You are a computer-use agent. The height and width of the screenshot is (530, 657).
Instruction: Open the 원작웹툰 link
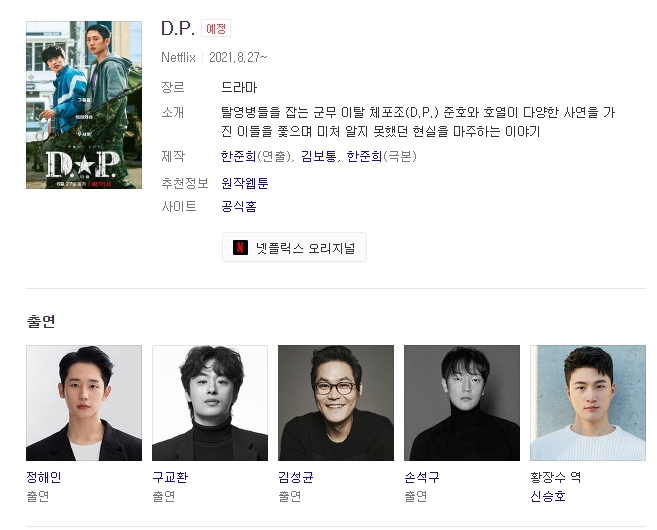coord(245,183)
